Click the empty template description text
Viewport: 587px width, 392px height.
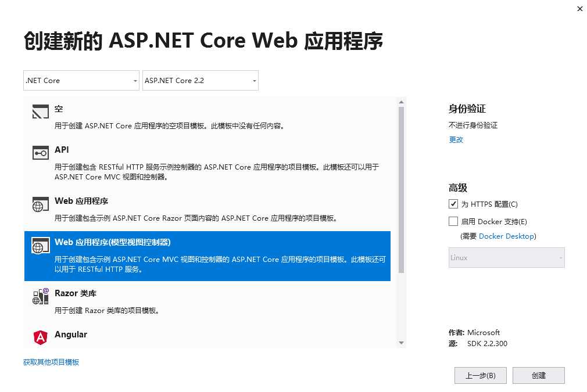click(170, 125)
